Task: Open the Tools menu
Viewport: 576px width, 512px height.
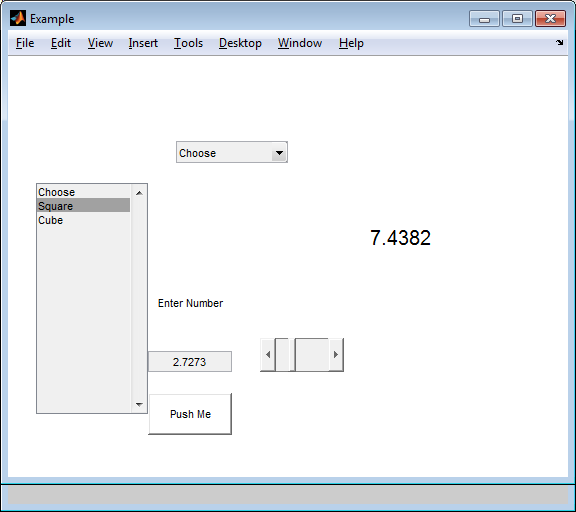Action: [188, 43]
